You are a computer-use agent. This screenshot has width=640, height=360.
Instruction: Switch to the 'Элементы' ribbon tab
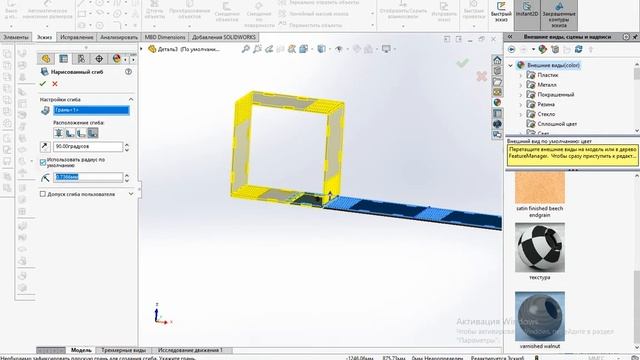point(16,37)
